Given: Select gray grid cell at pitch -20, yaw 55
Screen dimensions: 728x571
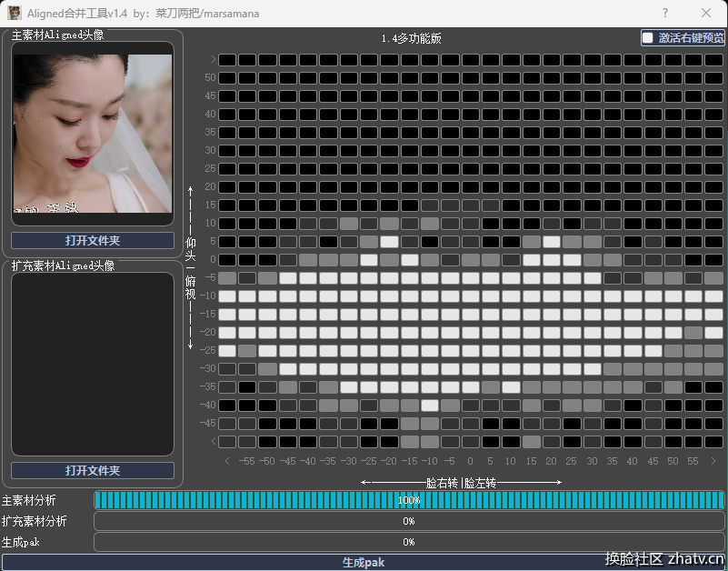Looking at the screenshot, I should pyautogui.click(x=693, y=332).
